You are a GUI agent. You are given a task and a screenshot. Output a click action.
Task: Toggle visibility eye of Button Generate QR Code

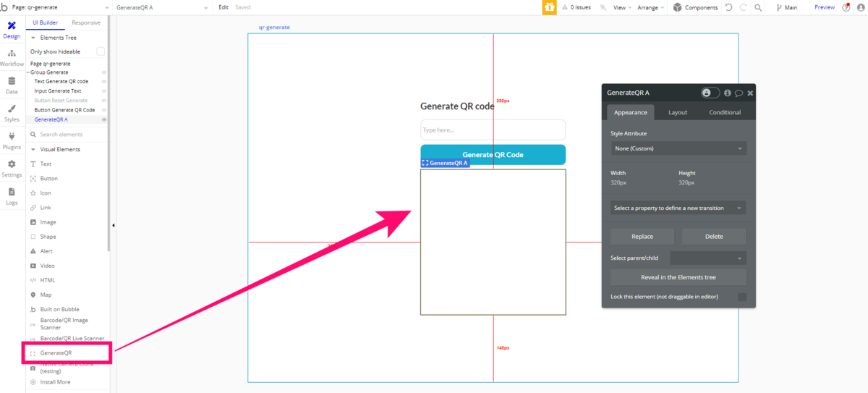(104, 110)
